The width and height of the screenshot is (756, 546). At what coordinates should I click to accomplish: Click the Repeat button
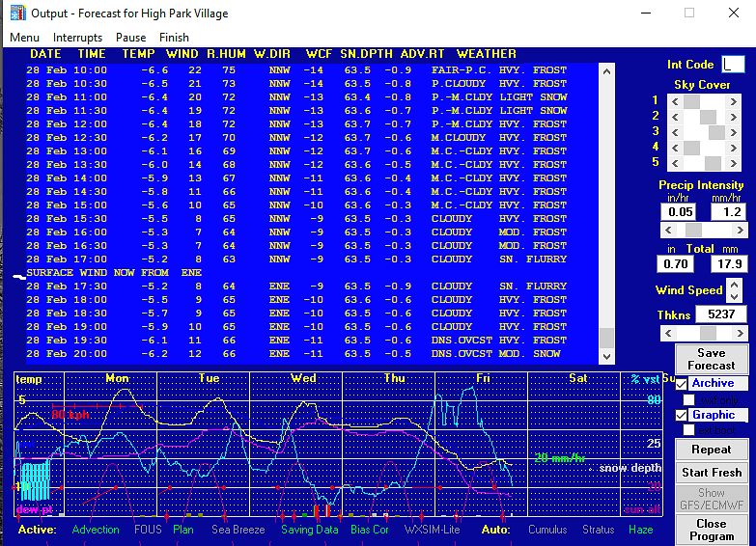[712, 450]
